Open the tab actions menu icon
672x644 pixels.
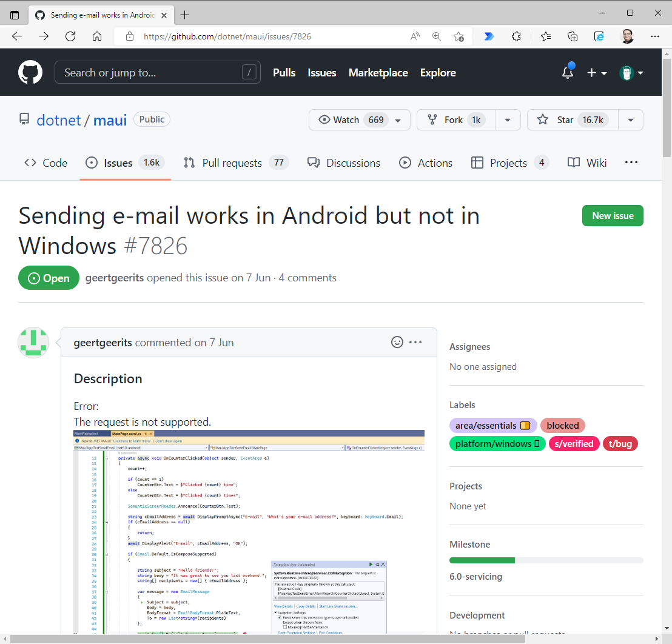[15, 15]
